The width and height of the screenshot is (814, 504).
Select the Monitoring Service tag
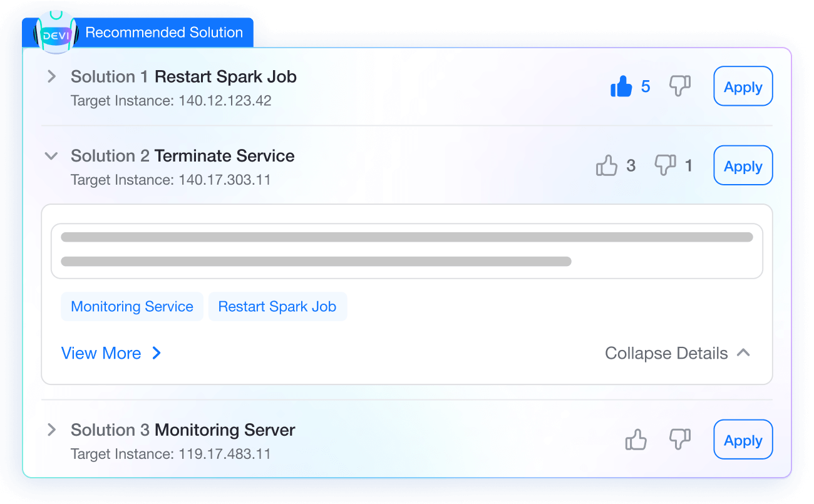(x=131, y=307)
